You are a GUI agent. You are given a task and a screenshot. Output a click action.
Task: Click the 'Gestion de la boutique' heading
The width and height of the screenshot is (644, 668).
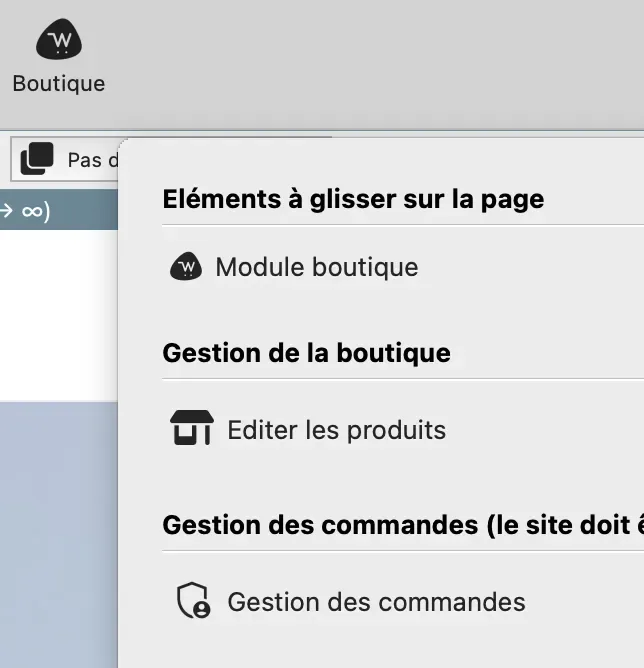[306, 353]
